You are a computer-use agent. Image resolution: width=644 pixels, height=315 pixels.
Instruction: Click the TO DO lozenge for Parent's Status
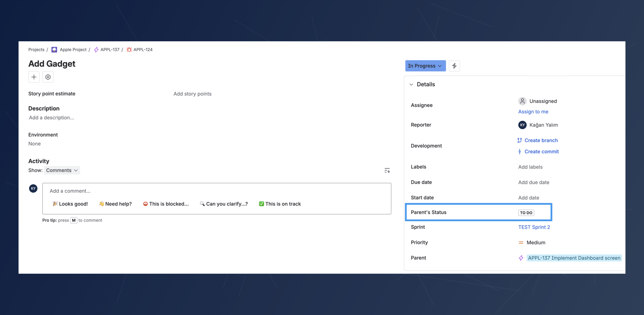point(526,212)
